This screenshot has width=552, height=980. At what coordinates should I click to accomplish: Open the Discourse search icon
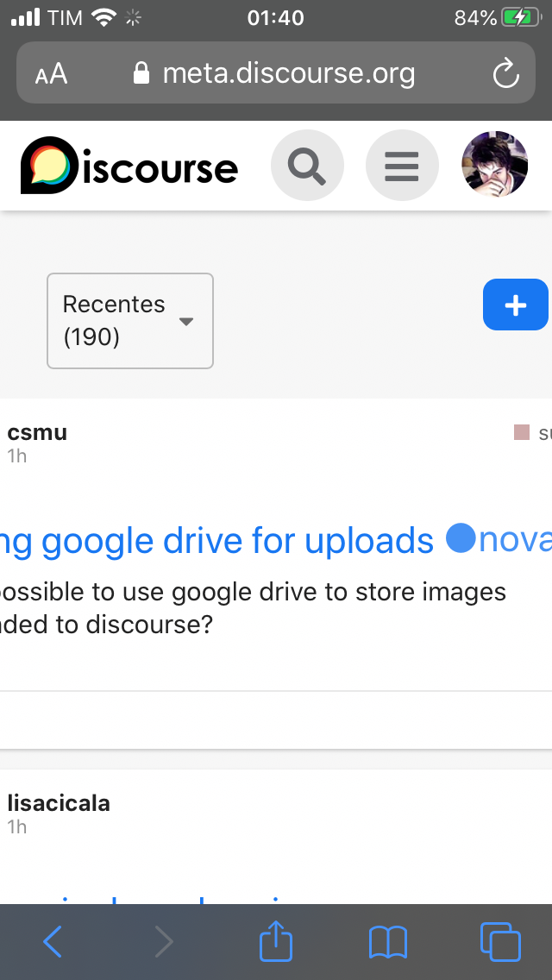pos(307,165)
